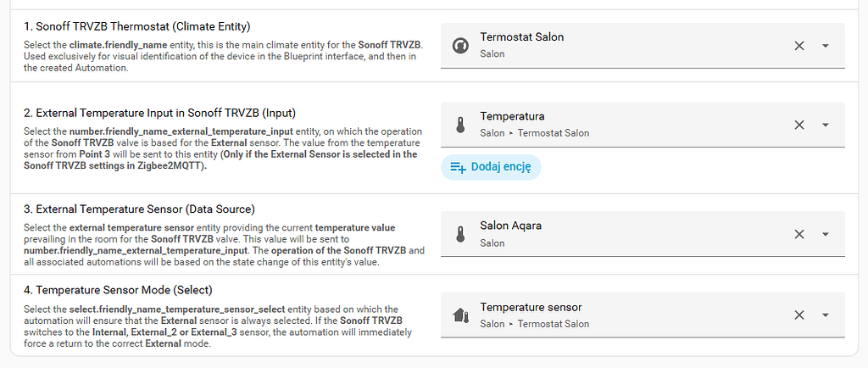
Task: Click the thermometer icon beside Temperatura
Action: point(460,125)
